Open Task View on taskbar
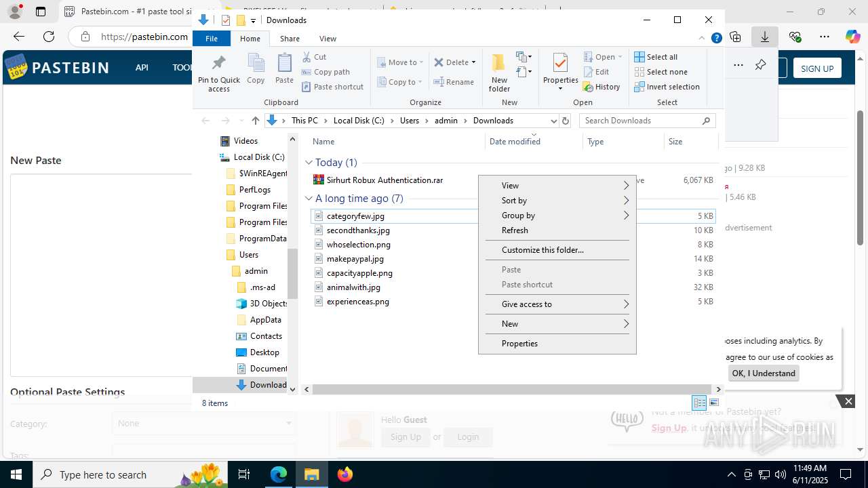The height and width of the screenshot is (488, 868). click(x=244, y=474)
